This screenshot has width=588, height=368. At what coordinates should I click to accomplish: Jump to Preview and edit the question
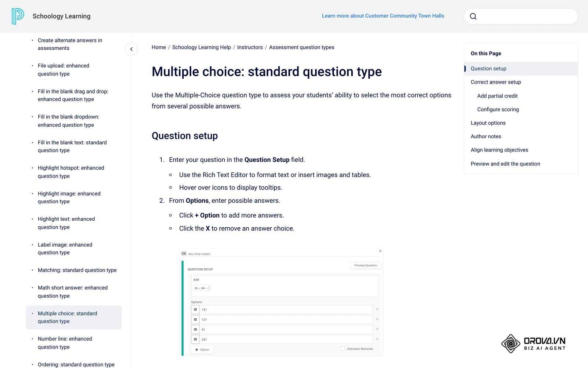point(505,164)
